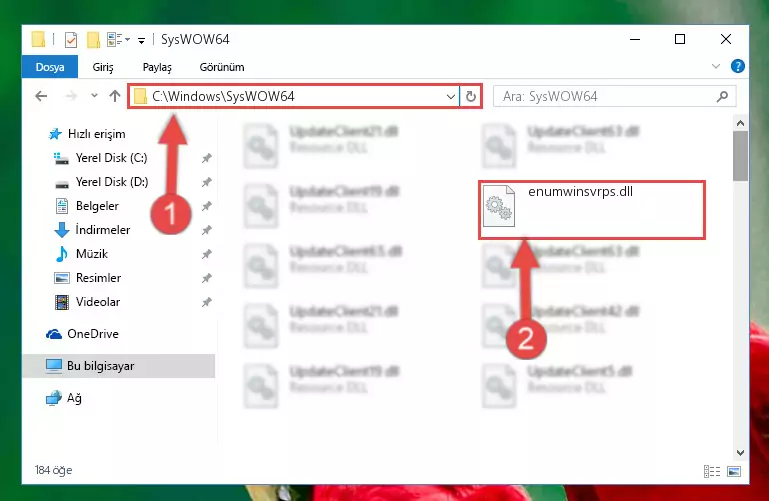Click the pin icon next to Videolar
This screenshot has width=769, height=501.
click(206, 302)
